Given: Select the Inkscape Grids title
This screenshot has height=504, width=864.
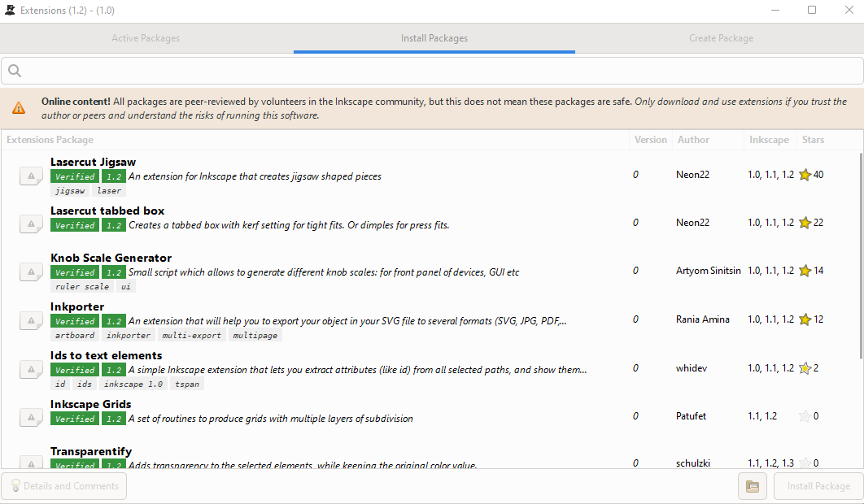Looking at the screenshot, I should coord(91,404).
